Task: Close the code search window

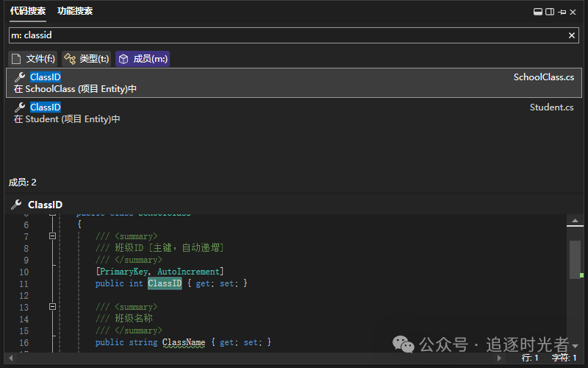Action: 573,13
